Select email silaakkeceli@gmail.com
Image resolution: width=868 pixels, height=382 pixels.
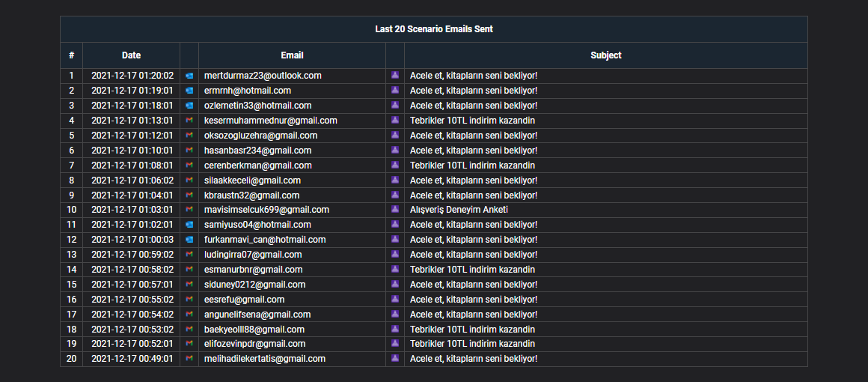tap(252, 181)
